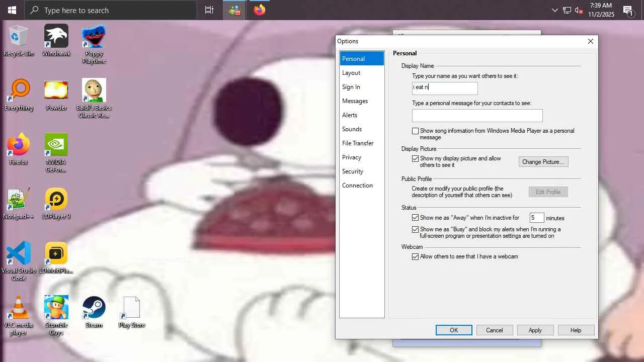Select the Steam desktop shortcut
The image size is (644, 362).
(x=94, y=312)
